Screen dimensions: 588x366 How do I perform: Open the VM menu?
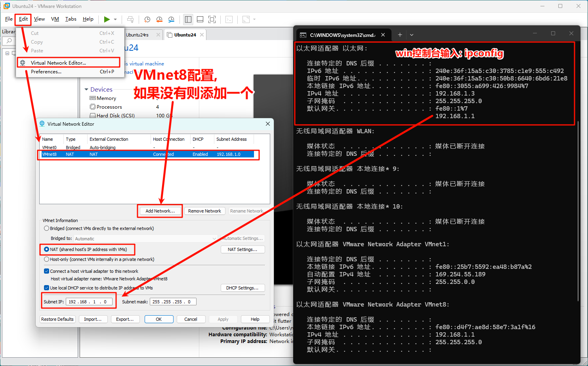(x=55, y=19)
